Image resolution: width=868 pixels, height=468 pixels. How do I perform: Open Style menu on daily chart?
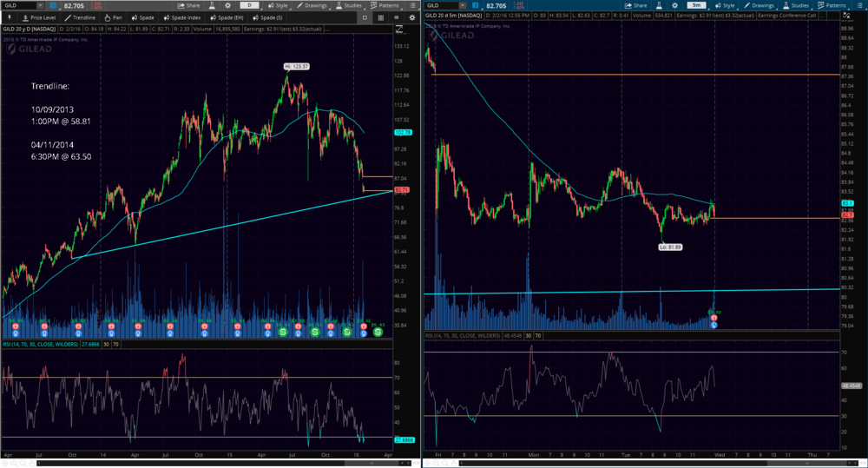pyautogui.click(x=278, y=5)
